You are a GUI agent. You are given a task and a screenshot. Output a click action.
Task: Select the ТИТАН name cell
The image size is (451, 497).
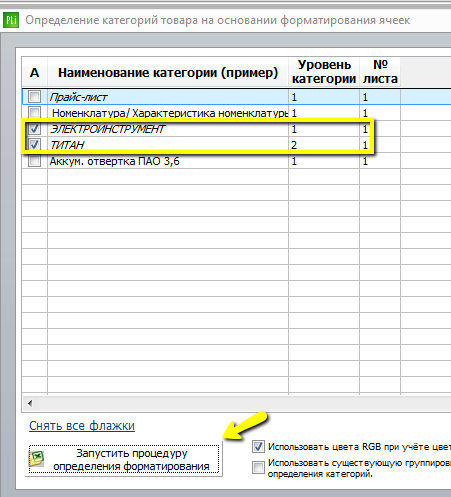pos(168,145)
